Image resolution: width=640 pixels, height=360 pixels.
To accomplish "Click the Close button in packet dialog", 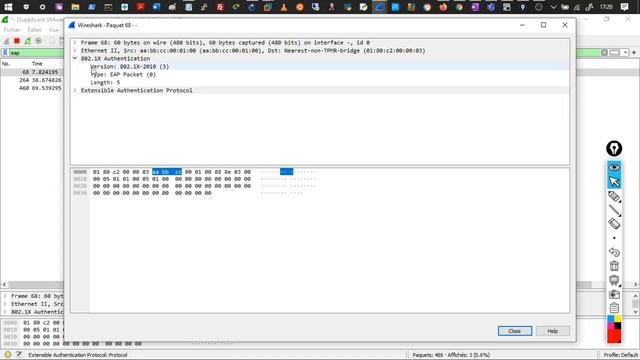I will [x=515, y=331].
